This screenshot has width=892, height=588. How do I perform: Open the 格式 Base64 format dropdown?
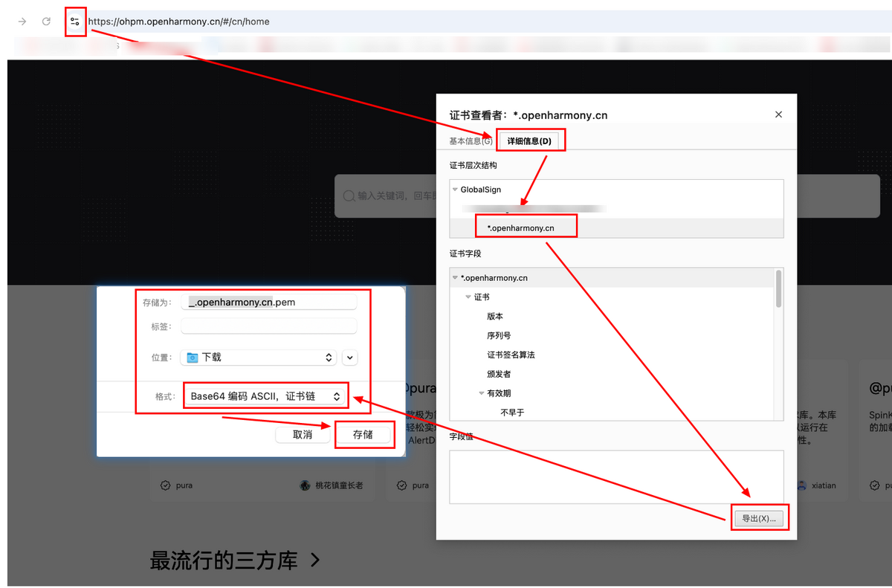(x=265, y=396)
